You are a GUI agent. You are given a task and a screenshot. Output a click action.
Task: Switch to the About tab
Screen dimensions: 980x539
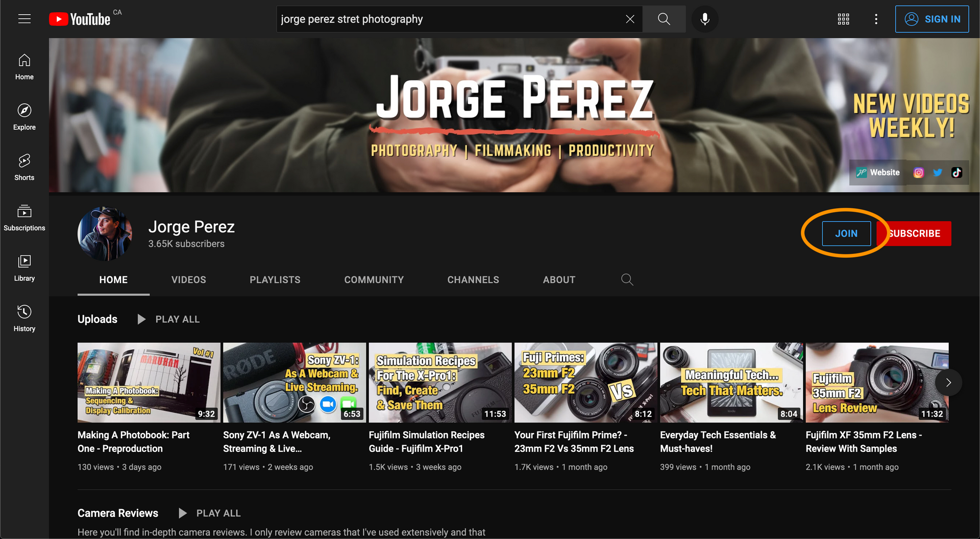[x=559, y=280]
